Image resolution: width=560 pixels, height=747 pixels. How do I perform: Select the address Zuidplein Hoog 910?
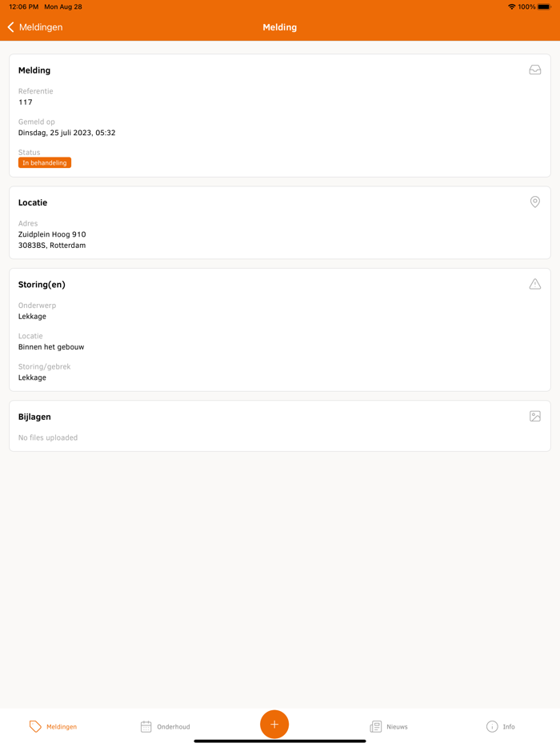(51, 234)
